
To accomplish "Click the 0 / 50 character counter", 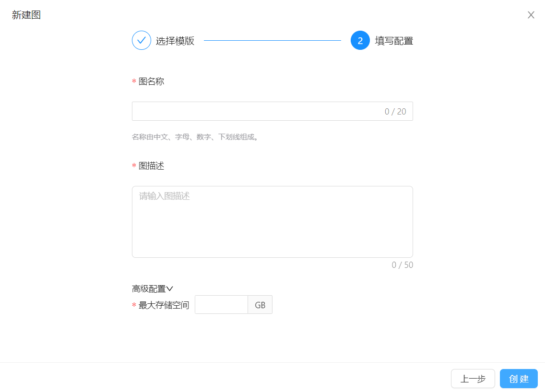I will coord(402,265).
